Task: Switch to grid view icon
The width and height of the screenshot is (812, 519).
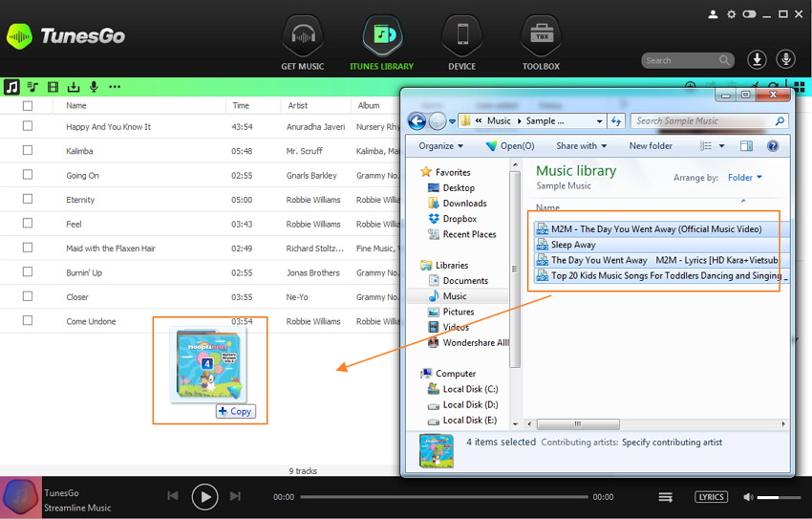Action: tap(800, 86)
